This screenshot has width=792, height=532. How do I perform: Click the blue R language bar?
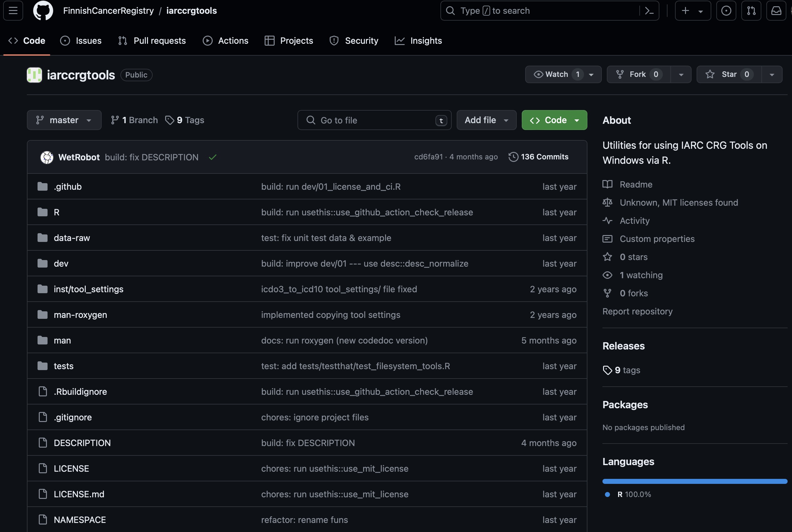695,481
